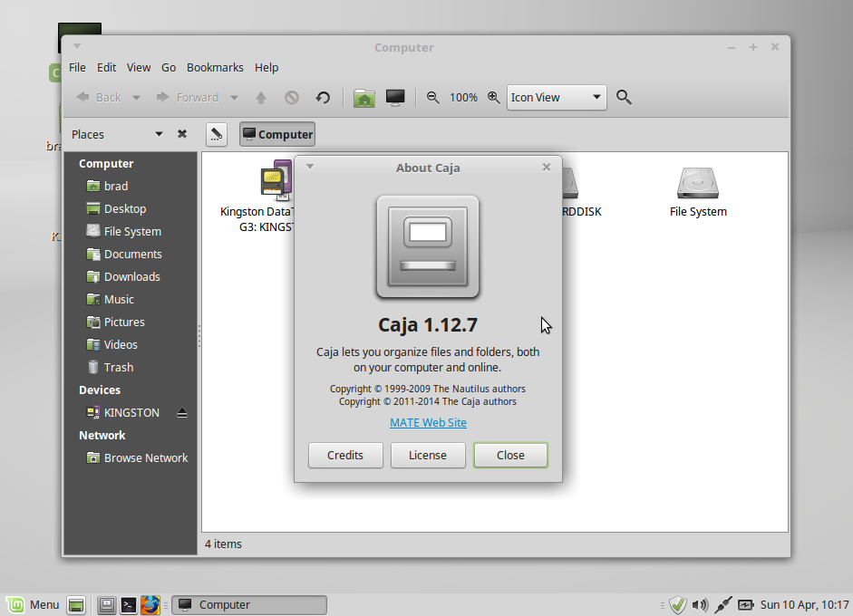
Task: Select Browse Network in the sidebar
Action: pyautogui.click(x=131, y=457)
